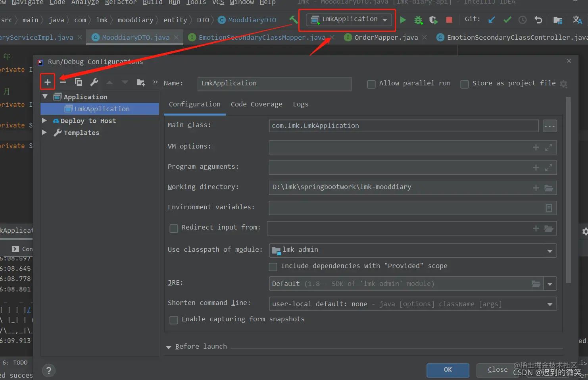The width and height of the screenshot is (588, 380).
Task: Toggle Enable capturing form snapshots
Action: 174,320
